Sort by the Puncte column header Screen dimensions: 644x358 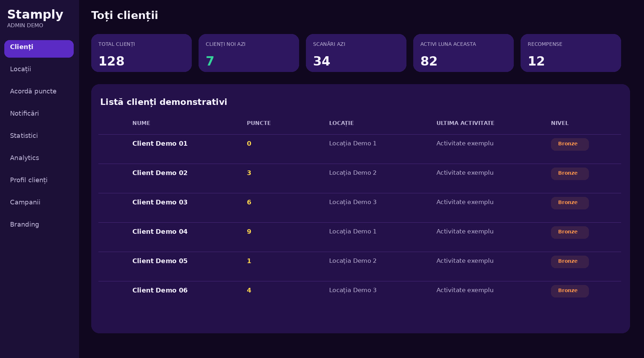coord(259,123)
